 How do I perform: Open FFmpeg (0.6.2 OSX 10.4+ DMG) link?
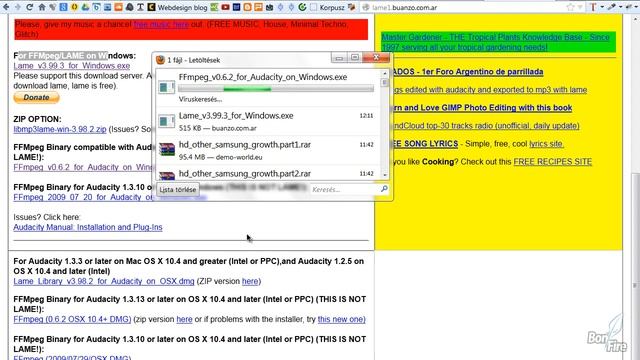pyautogui.click(x=72, y=319)
